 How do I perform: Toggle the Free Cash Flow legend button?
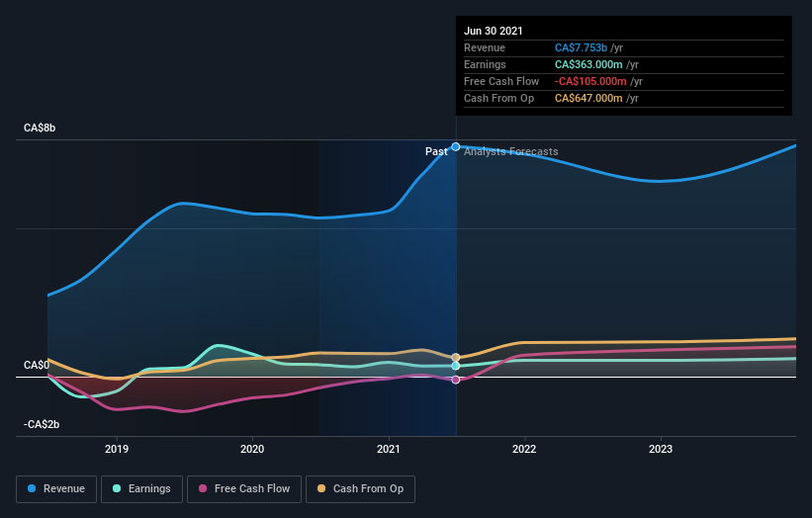(x=244, y=489)
